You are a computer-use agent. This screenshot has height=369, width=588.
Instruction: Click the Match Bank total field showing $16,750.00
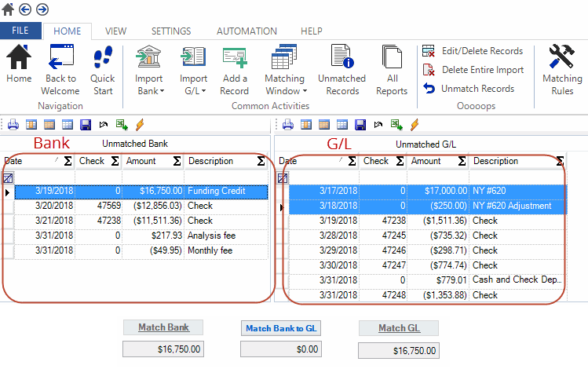tap(163, 349)
